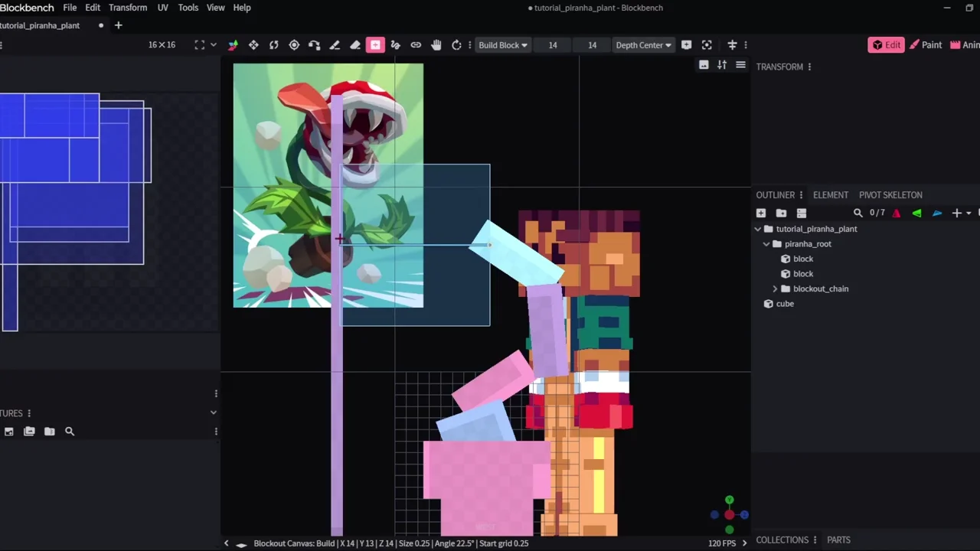Screen dimensions: 980x551
Task: Open the Depth Center dropdown
Action: click(x=643, y=45)
